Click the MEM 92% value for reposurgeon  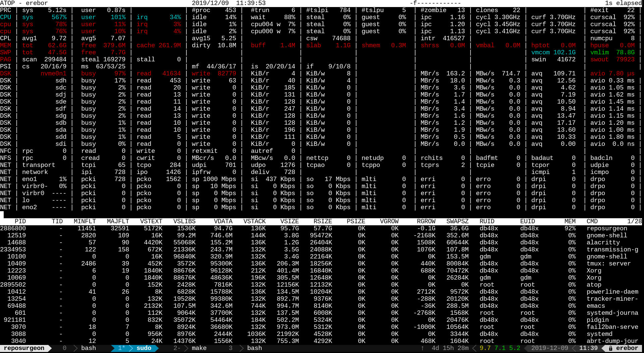pos(570,229)
